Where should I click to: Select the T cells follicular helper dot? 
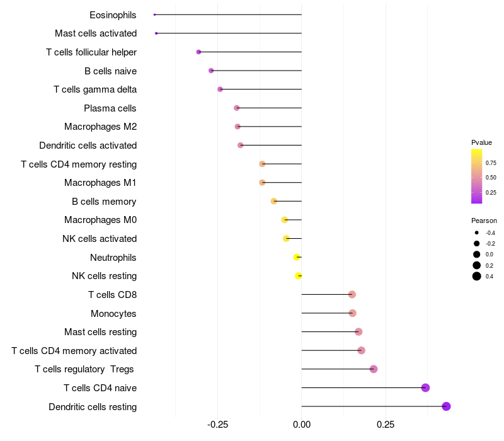pos(198,52)
